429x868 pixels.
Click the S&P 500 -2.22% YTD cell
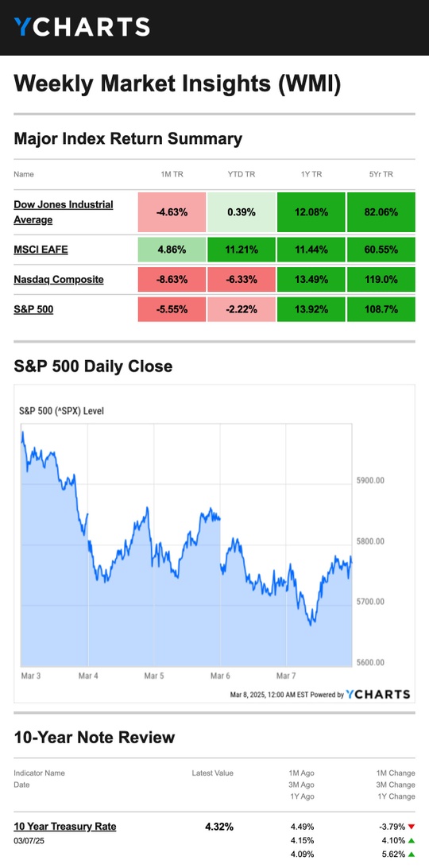(242, 309)
